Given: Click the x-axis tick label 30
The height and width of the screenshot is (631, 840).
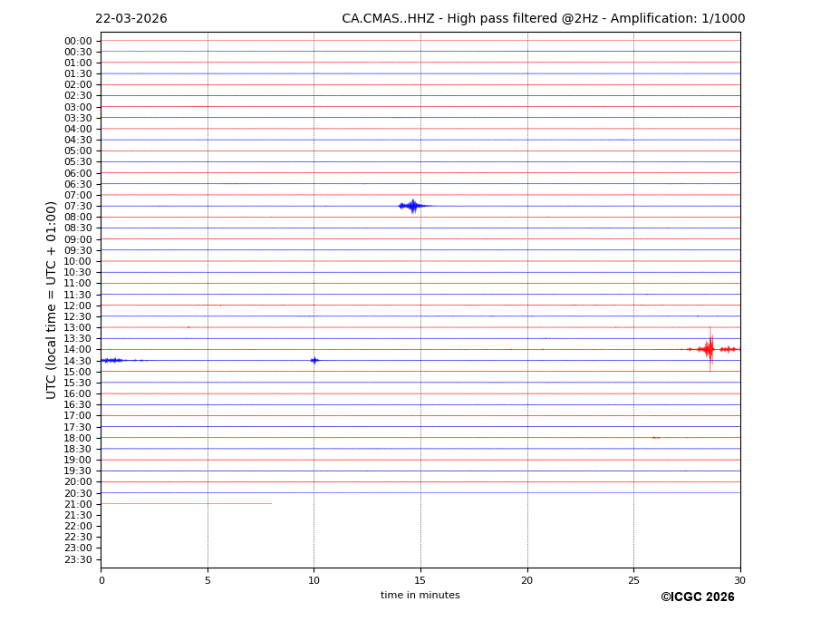Looking at the screenshot, I should 739,580.
